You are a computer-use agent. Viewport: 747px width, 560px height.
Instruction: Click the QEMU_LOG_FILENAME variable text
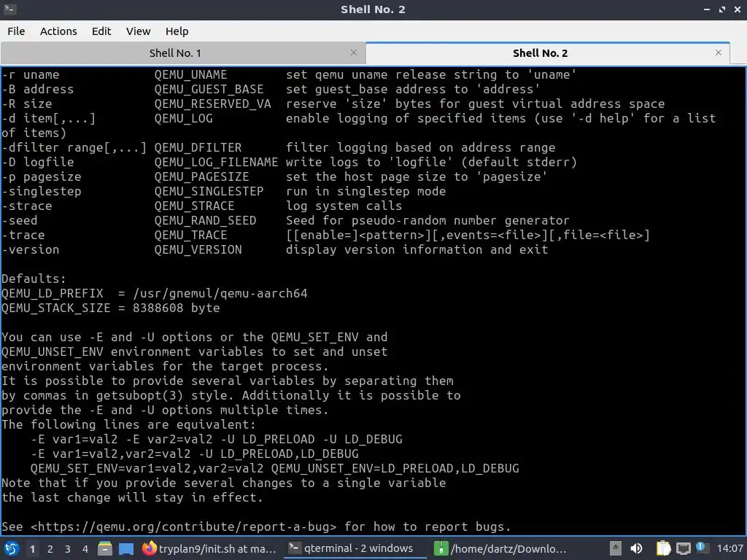[216, 163]
